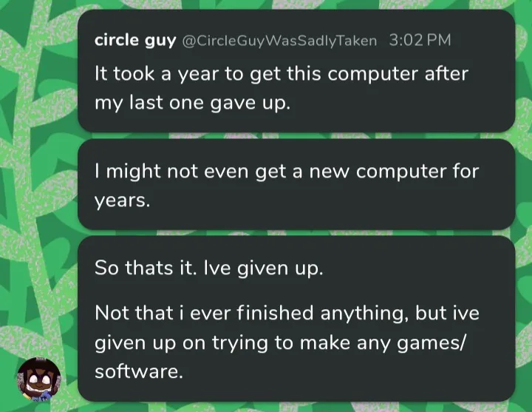The width and height of the screenshot is (532, 412).
Task: Click the sender's profile avatar
Action: (x=38, y=380)
